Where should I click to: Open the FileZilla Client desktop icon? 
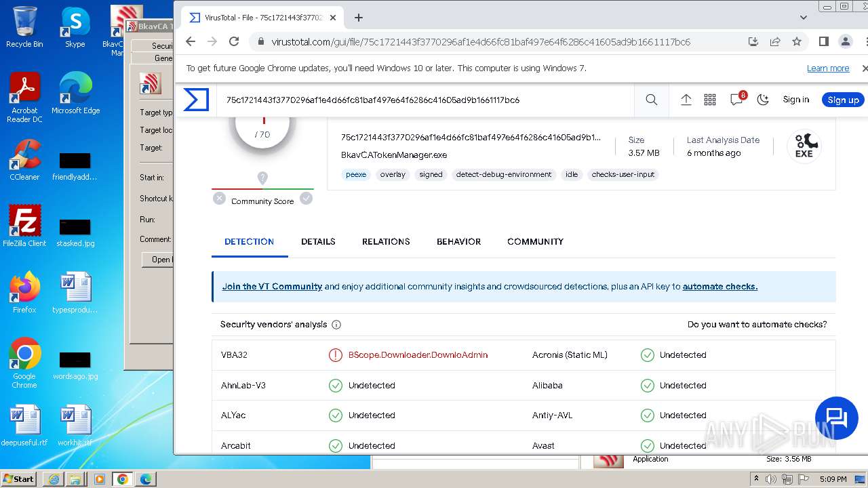24,226
